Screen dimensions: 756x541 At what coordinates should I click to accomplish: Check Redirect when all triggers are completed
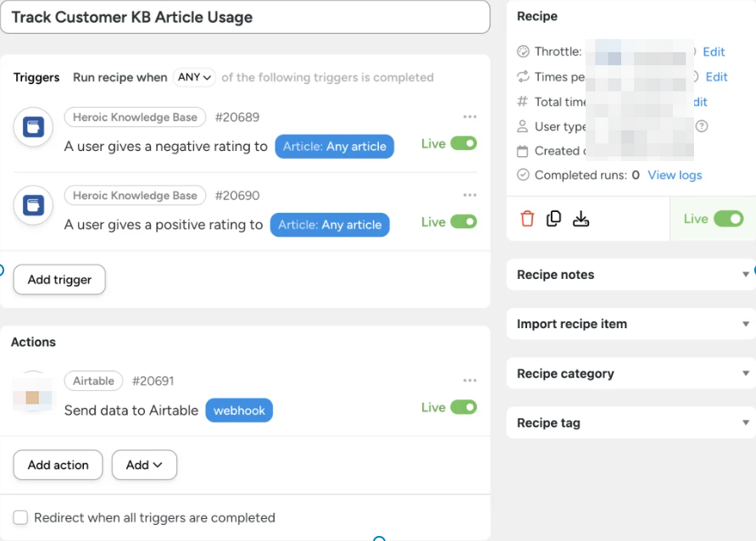pyautogui.click(x=19, y=517)
